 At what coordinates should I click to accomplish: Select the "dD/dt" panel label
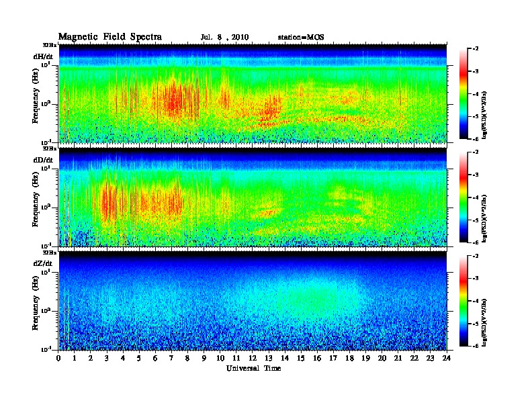click(x=43, y=160)
